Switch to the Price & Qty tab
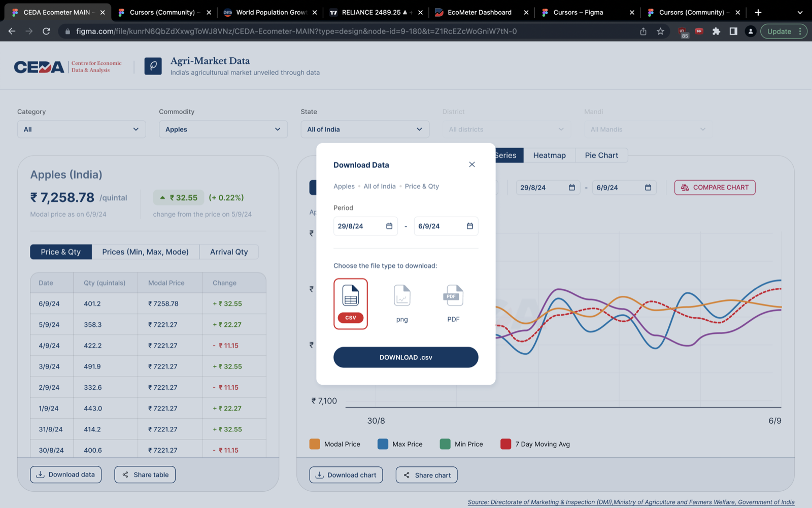Image resolution: width=812 pixels, height=508 pixels. pyautogui.click(x=61, y=252)
